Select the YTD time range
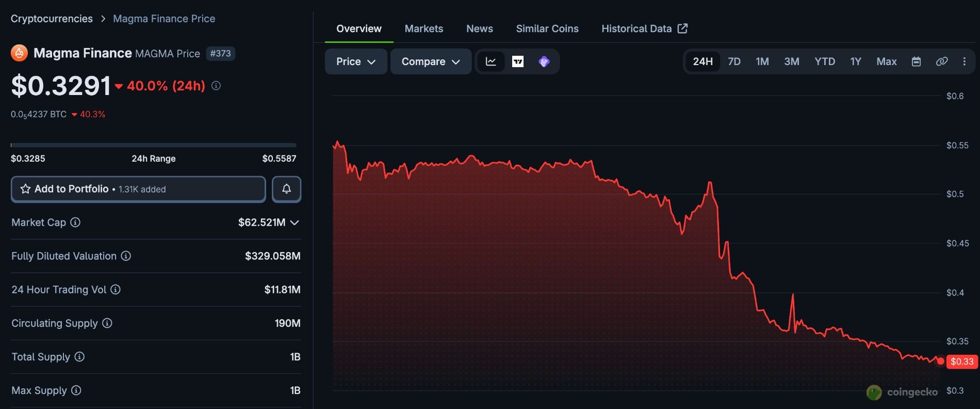 coord(825,61)
